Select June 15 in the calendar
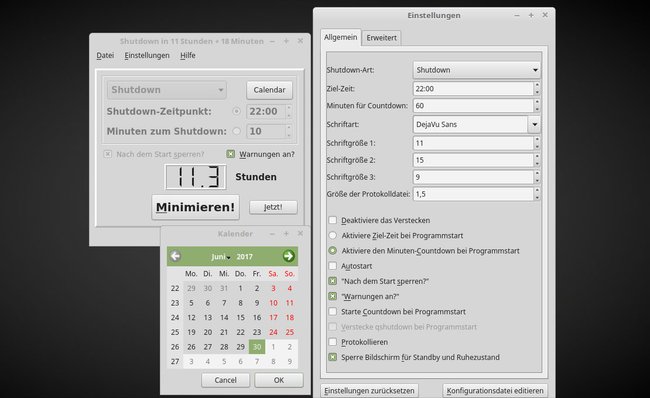The height and width of the screenshot is (398, 650). pyautogui.click(x=240, y=318)
